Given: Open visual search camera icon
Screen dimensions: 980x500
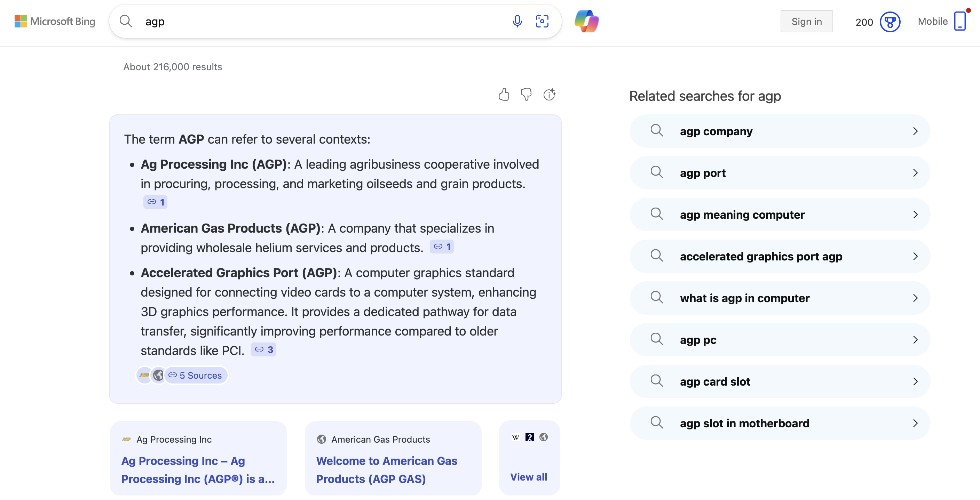Looking at the screenshot, I should 542,21.
